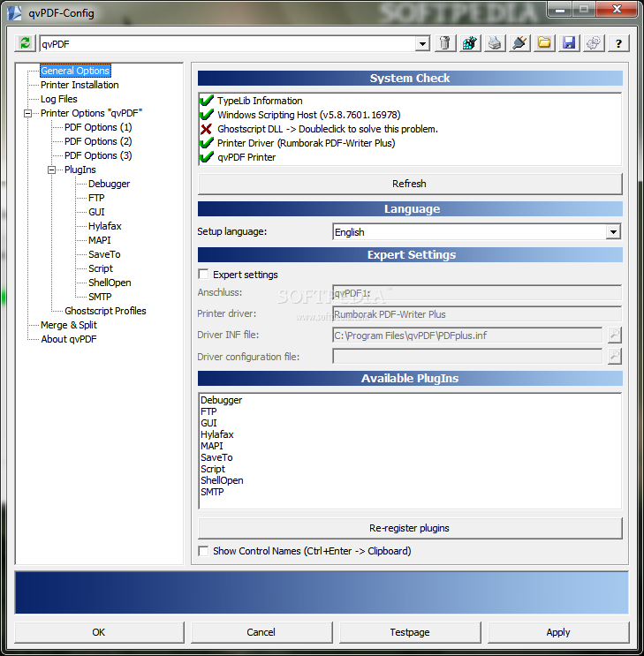This screenshot has height=656, width=644.
Task: Select Debugger in Available PlugIns list
Action: (x=221, y=400)
